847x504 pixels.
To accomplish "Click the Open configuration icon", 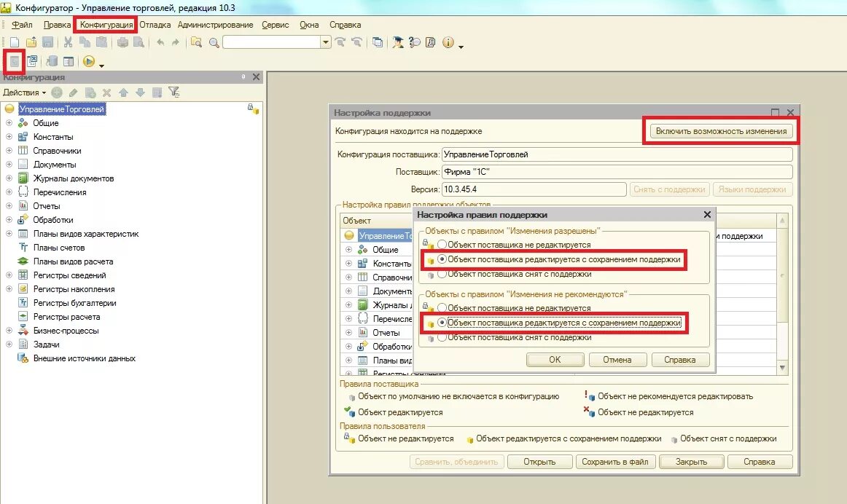I will (15, 61).
